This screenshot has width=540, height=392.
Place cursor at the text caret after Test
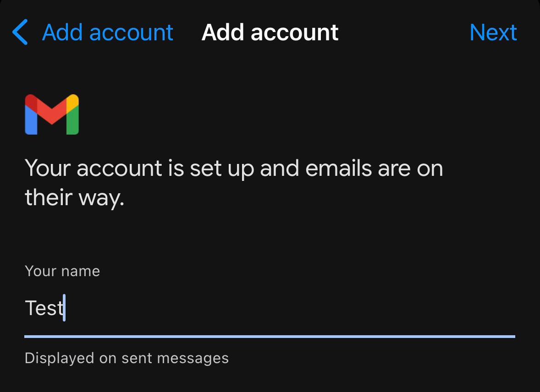click(65, 308)
